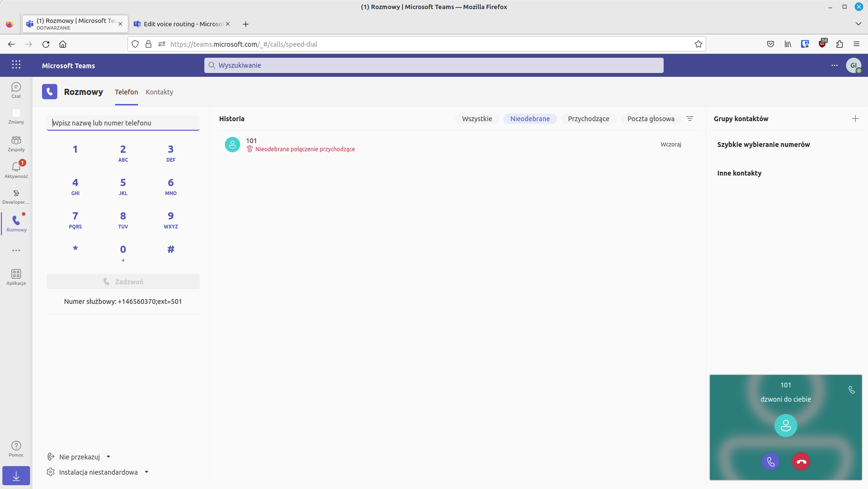The width and height of the screenshot is (868, 489).
Task: Dial digit 7 PQRS on keypad
Action: point(75,219)
